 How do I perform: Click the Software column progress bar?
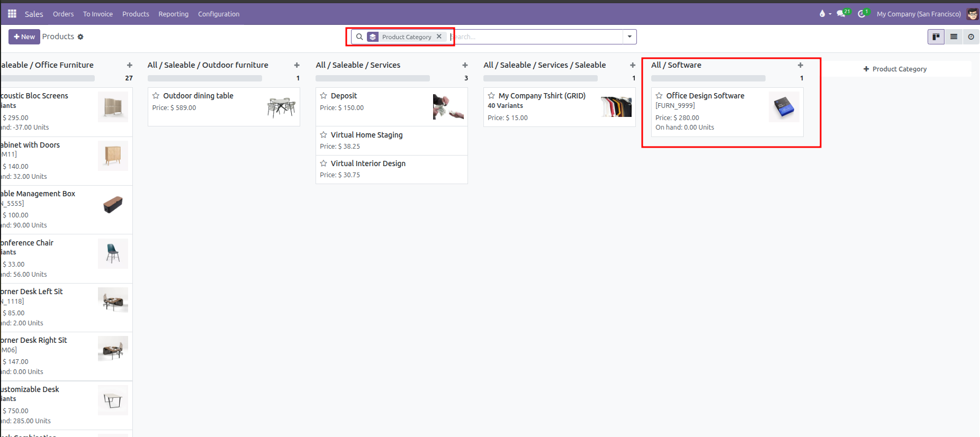tap(708, 78)
